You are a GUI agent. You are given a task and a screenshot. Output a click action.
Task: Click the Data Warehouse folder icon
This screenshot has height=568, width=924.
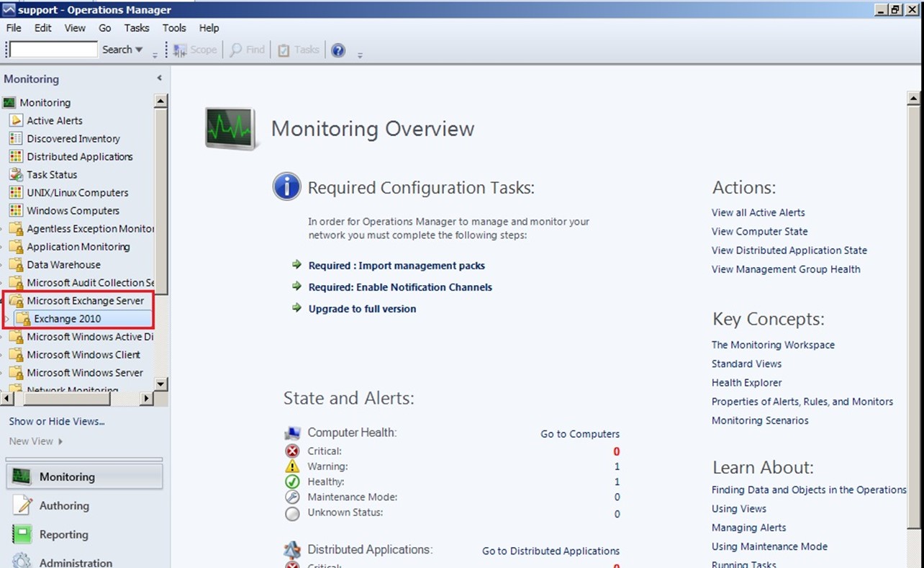16,264
